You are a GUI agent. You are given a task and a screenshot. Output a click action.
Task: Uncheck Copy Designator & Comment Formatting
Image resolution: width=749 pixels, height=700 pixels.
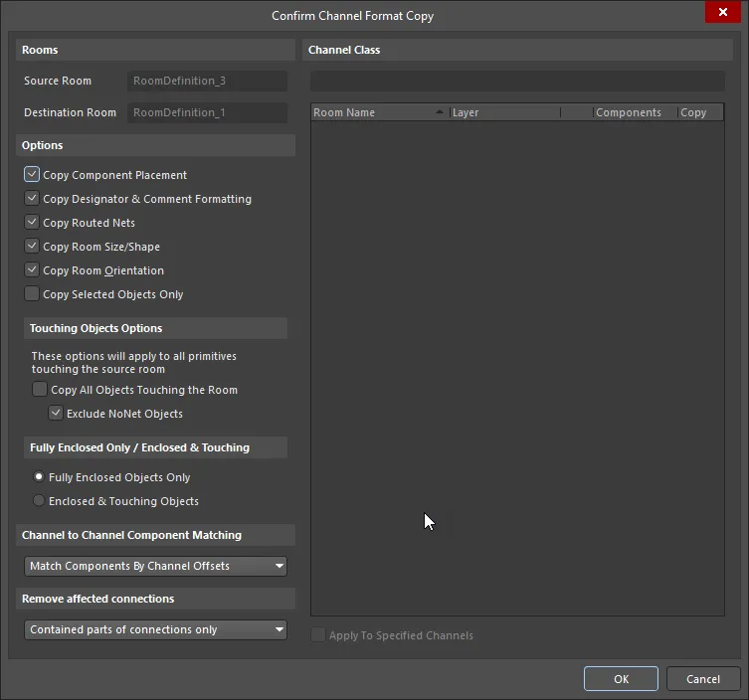[32, 198]
